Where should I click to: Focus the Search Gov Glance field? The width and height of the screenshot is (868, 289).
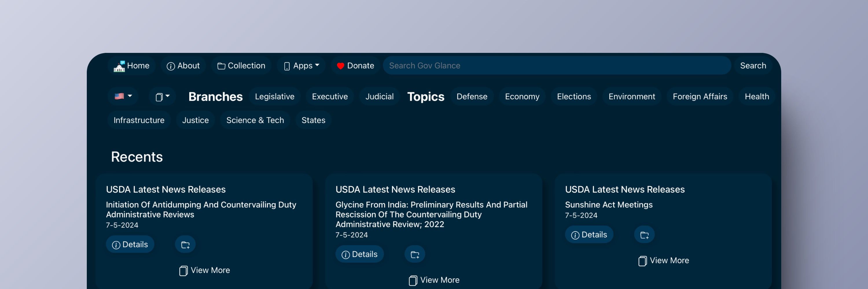pyautogui.click(x=557, y=66)
